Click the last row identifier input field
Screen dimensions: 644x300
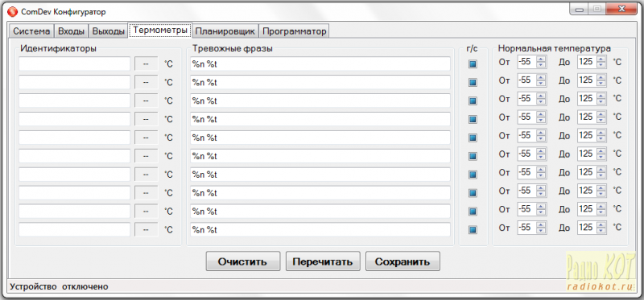point(74,229)
